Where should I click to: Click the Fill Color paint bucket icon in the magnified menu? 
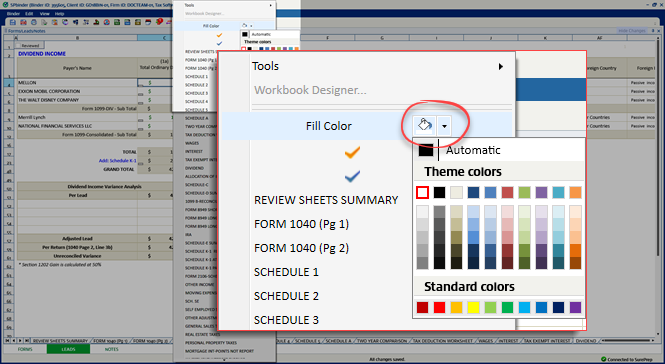coord(425,126)
